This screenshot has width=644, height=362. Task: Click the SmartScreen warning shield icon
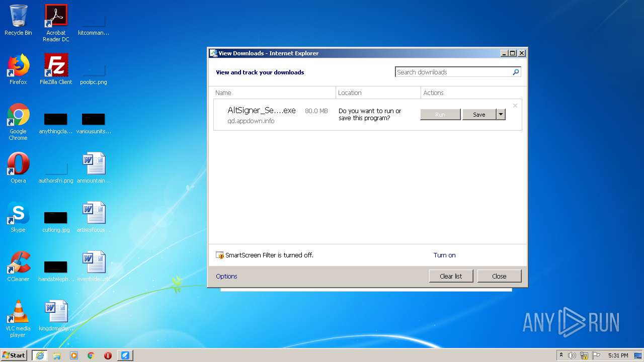click(x=220, y=255)
